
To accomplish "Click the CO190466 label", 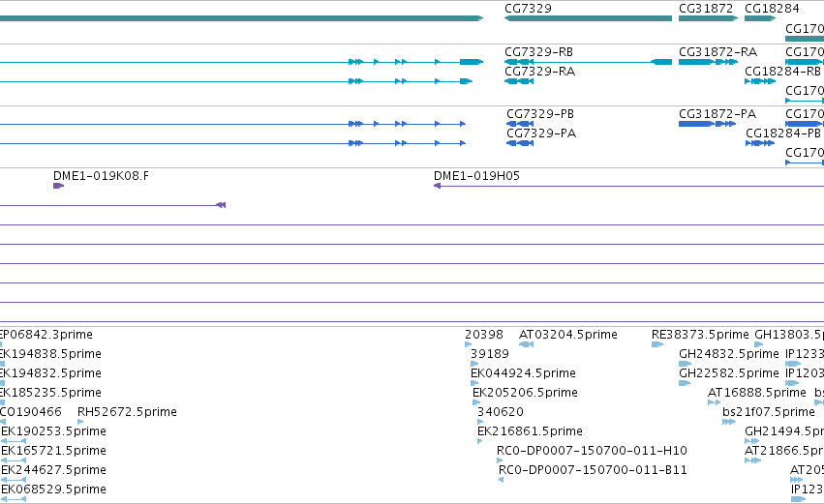I will [x=30, y=412].
